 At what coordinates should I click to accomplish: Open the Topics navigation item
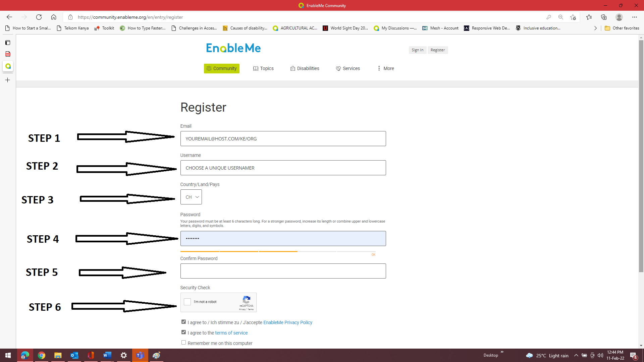tap(263, 68)
